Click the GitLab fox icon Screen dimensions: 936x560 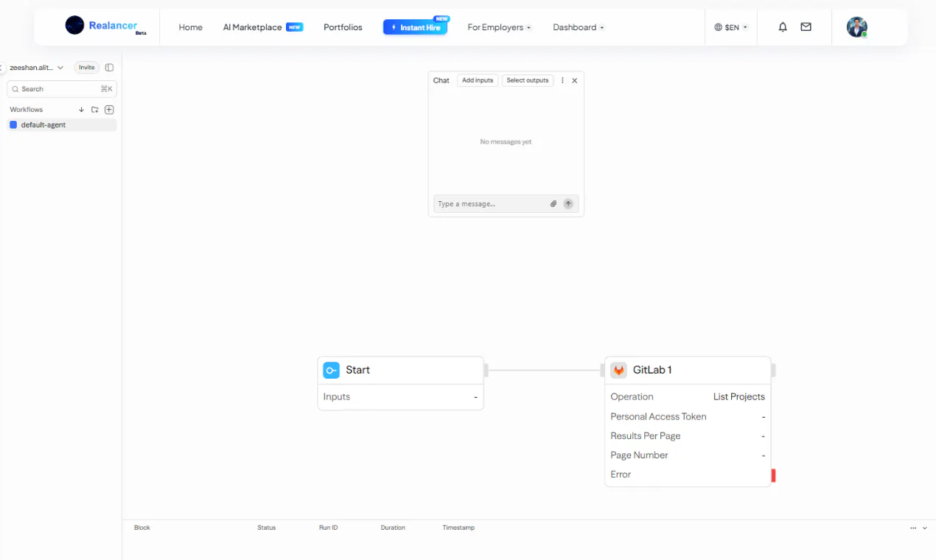(618, 370)
